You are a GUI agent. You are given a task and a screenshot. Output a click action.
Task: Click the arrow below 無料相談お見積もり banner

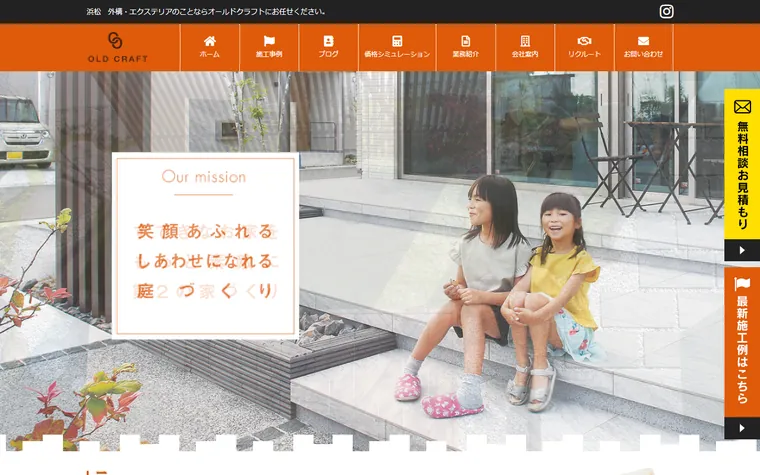742,250
